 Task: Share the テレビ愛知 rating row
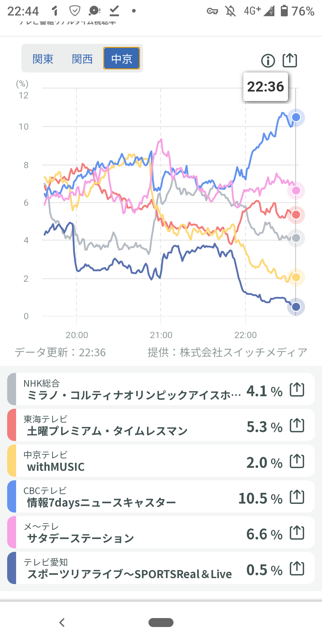tap(297, 569)
